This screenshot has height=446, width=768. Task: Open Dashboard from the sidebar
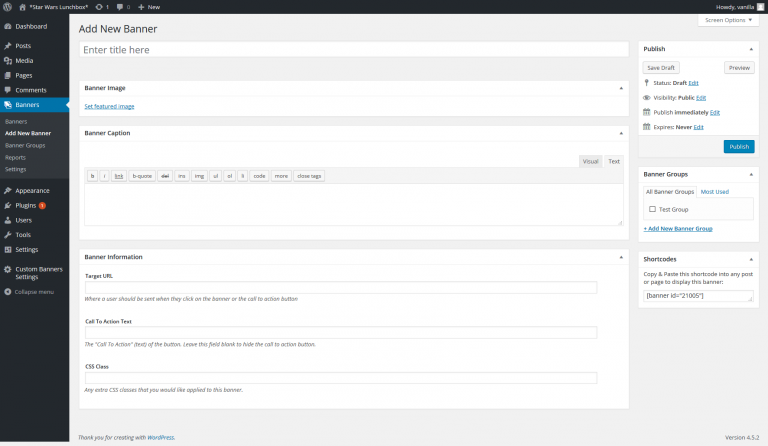30,26
